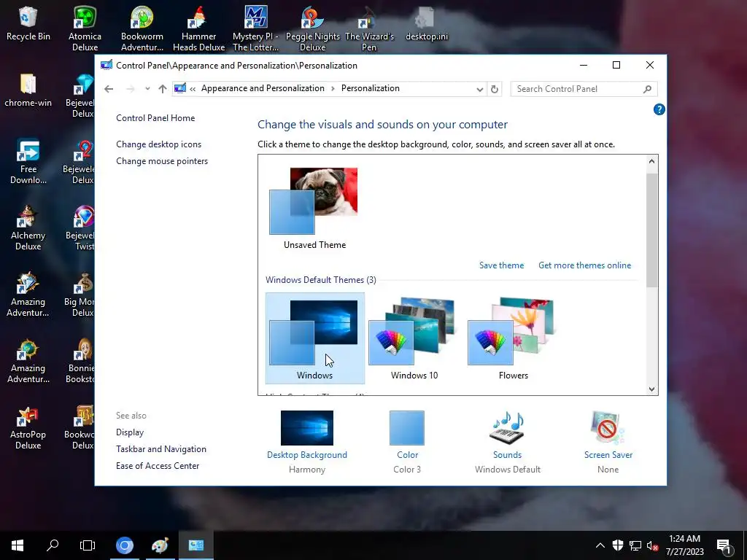Viewport: 747px width, 560px height.
Task: Click the themes list scroll down arrow
Action: (x=651, y=389)
